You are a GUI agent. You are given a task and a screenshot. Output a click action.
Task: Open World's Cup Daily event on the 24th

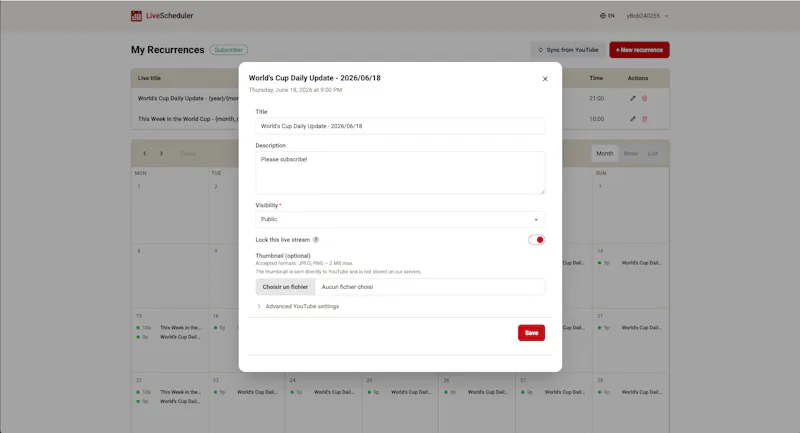tap(323, 392)
